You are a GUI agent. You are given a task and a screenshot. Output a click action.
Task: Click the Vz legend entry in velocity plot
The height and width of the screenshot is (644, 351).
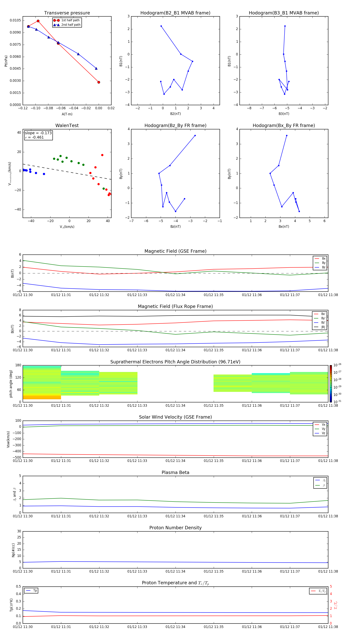[x=320, y=433]
